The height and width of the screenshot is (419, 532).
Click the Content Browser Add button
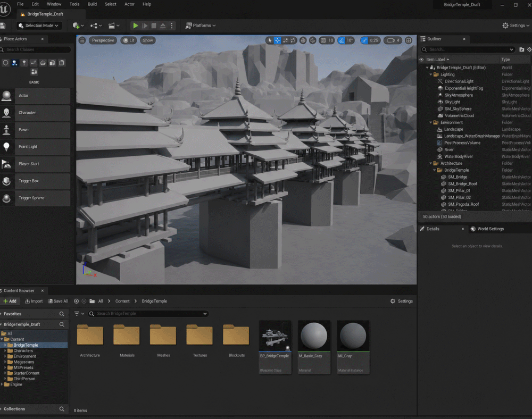click(10, 301)
